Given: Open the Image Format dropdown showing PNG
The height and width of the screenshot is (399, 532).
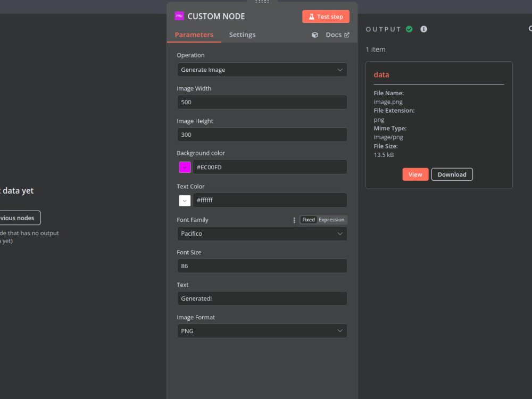Looking at the screenshot, I should click(x=262, y=330).
